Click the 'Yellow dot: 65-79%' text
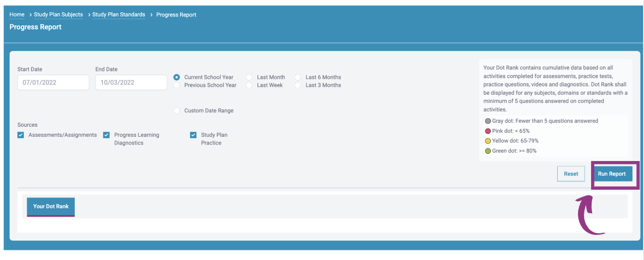This screenshot has height=260, width=644. click(515, 141)
